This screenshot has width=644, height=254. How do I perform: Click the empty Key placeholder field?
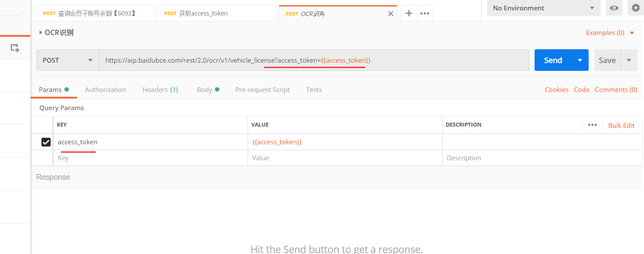[x=151, y=158]
